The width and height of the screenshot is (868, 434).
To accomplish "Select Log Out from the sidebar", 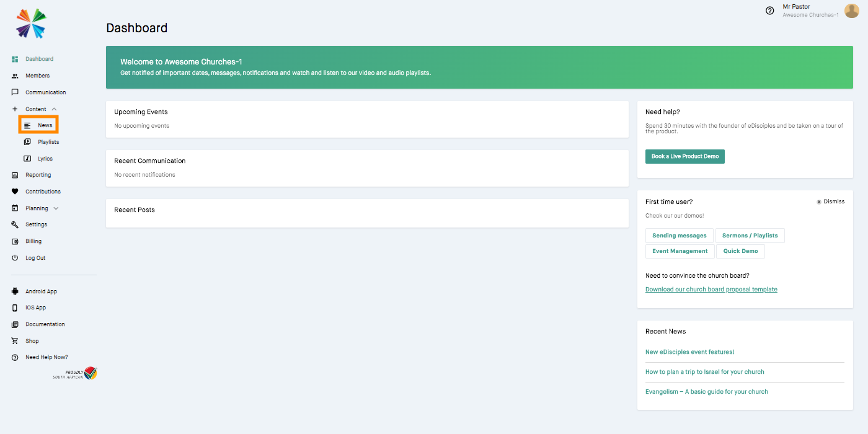I will coord(34,257).
